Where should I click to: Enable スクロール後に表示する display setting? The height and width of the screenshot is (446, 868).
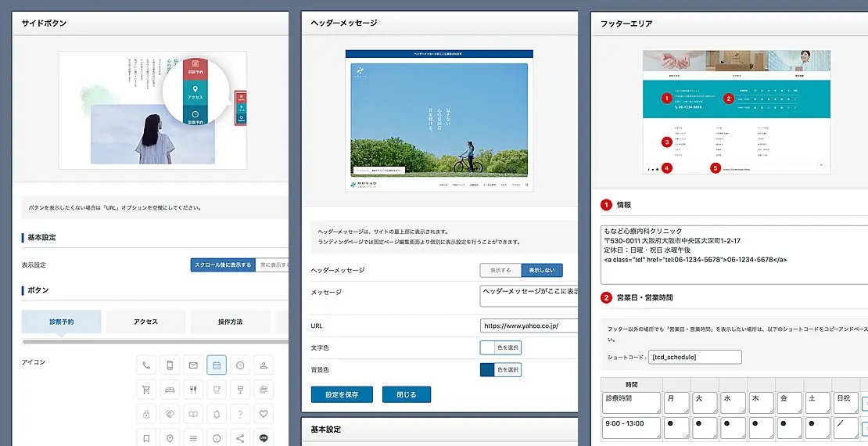pyautogui.click(x=223, y=265)
